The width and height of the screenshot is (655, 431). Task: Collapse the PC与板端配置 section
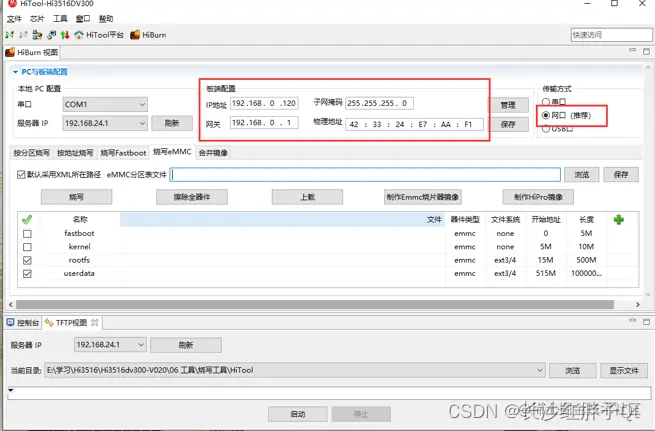(x=15, y=72)
